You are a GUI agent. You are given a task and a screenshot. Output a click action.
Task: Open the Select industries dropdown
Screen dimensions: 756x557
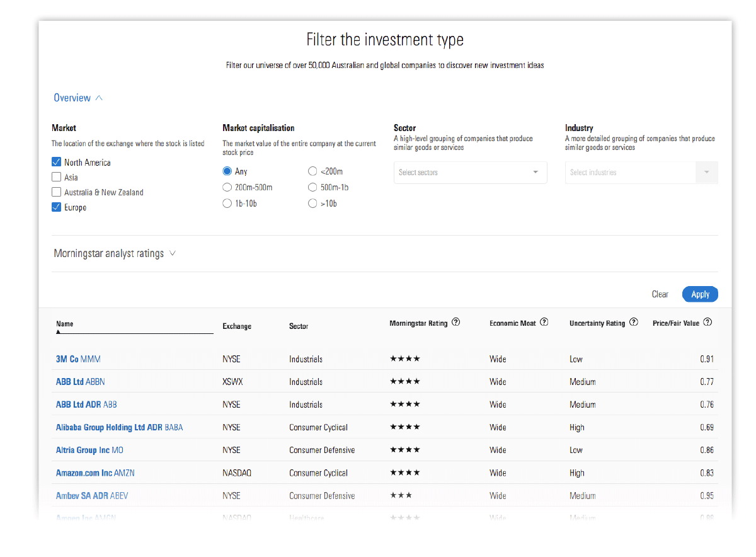[x=641, y=173]
